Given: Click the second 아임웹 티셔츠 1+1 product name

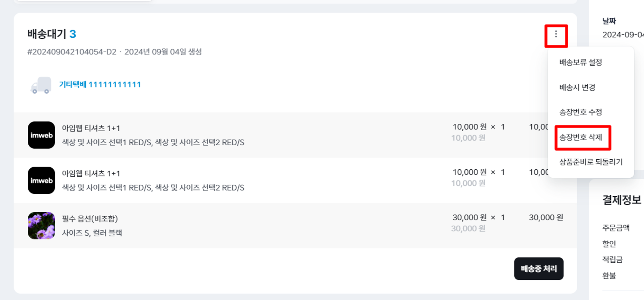Looking at the screenshot, I should pos(91,173).
